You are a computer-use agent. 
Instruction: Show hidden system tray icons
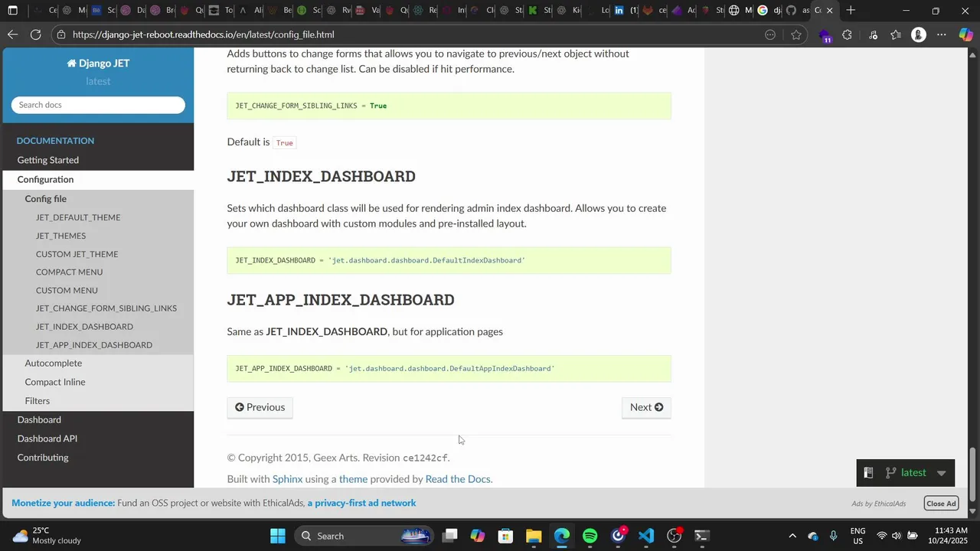click(792, 536)
